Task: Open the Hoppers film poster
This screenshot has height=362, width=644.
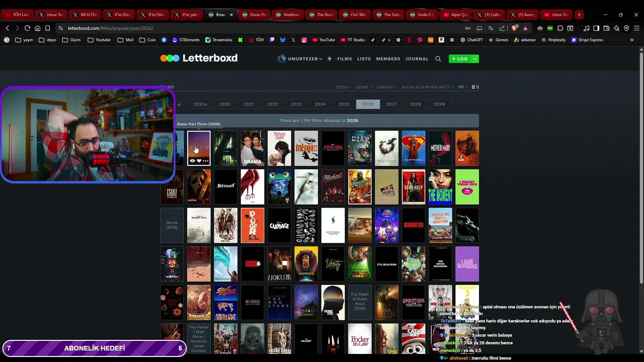Action: click(x=306, y=264)
